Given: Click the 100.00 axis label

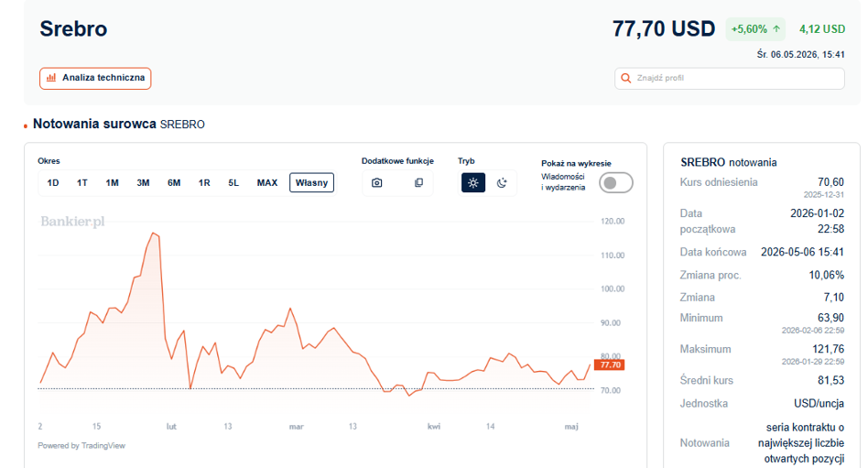Looking at the screenshot, I should (x=613, y=288).
